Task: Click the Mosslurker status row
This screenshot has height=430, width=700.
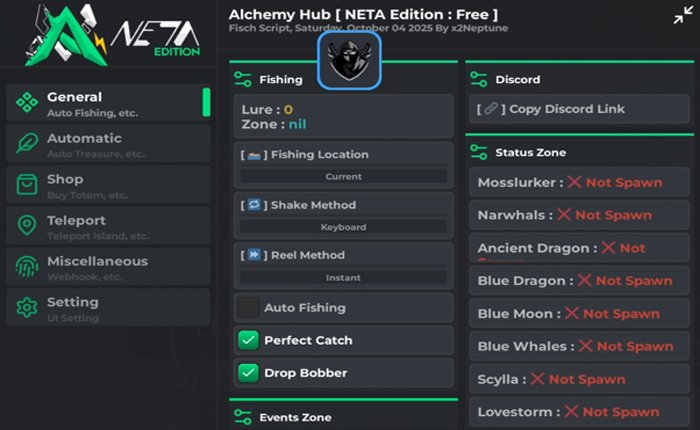Action: (x=580, y=182)
